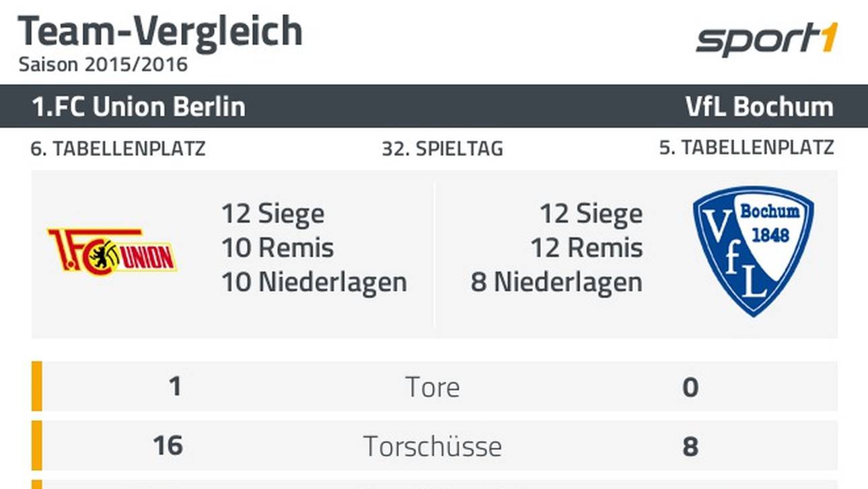Click the sport1 logo
Image resolution: width=868 pixels, height=489 pixels.
click(766, 40)
